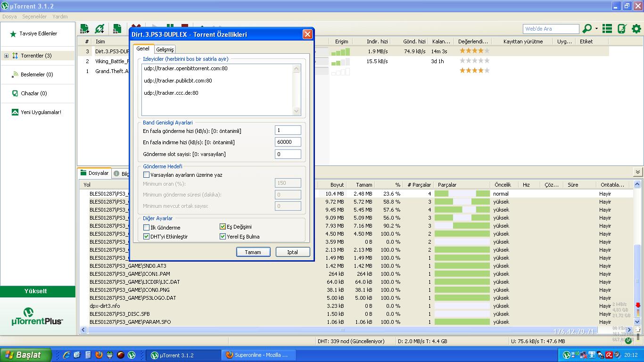Click the Web'de Ara search box
The image size is (644, 362).
pyautogui.click(x=551, y=29)
